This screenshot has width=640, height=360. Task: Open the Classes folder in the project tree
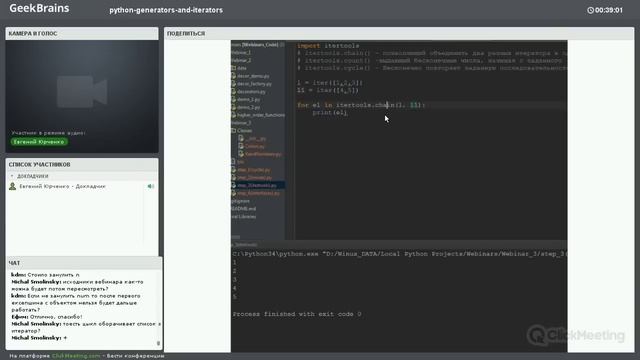pos(244,131)
